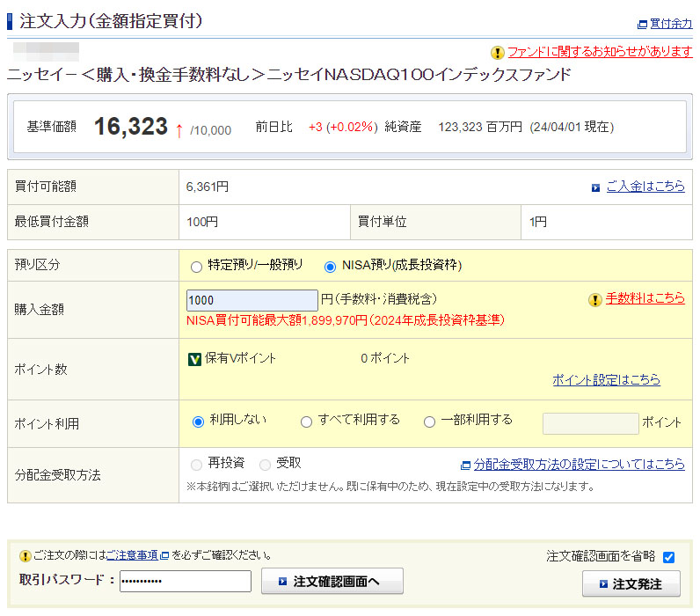The height and width of the screenshot is (616, 700).
Task: Select NISA預り(成長投資枠) radio option
Action: pyautogui.click(x=330, y=266)
